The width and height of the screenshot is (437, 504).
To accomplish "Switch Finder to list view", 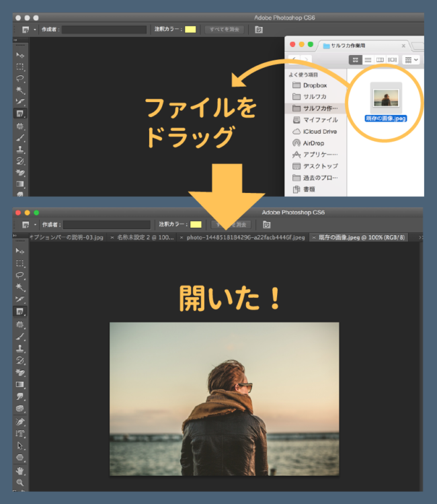I will 368,60.
